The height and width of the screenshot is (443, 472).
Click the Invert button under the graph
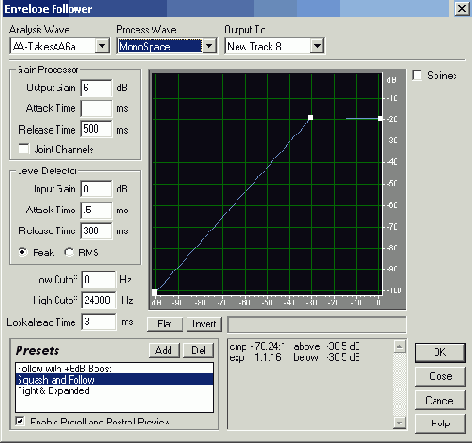tap(204, 324)
